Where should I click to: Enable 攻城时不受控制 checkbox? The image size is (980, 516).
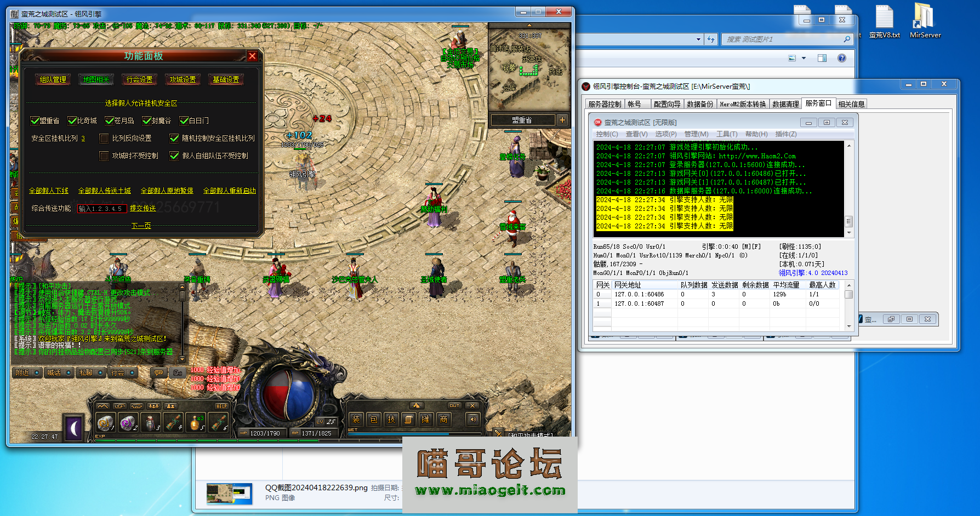pyautogui.click(x=104, y=156)
